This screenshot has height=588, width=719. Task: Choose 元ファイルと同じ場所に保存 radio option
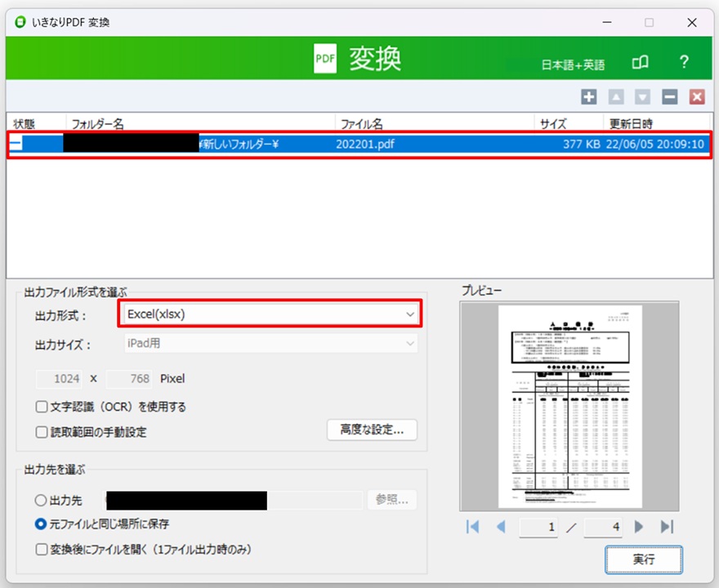click(41, 524)
